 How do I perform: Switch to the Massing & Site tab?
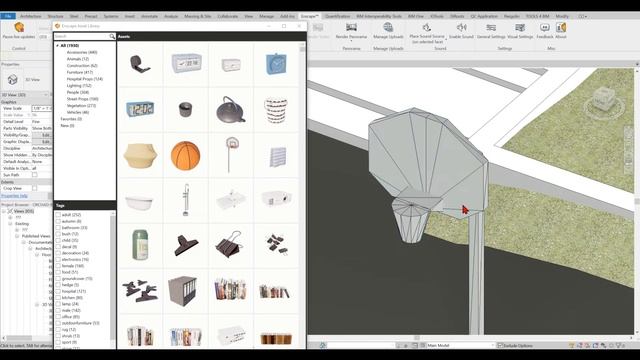coord(198,16)
